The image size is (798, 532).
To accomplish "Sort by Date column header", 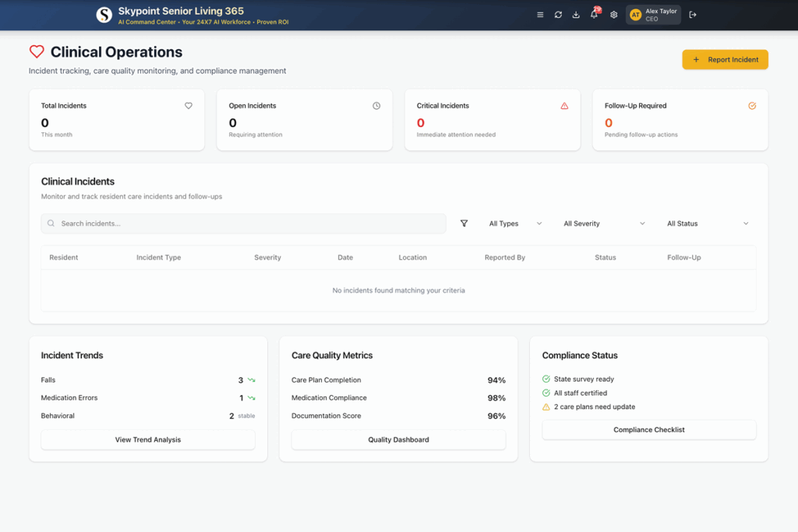I will pyautogui.click(x=345, y=257).
